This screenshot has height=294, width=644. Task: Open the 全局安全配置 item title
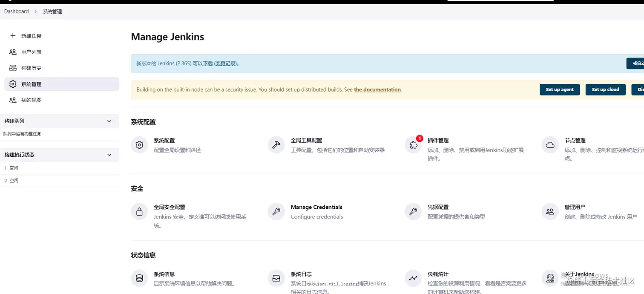click(x=170, y=207)
